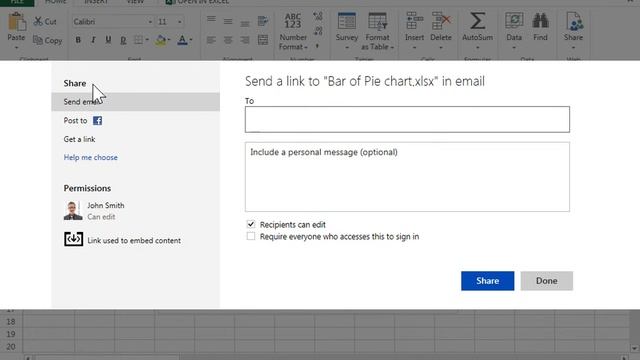Image resolution: width=640 pixels, height=360 pixels.
Task: Click the Merge cells icon
Action: coord(263,40)
